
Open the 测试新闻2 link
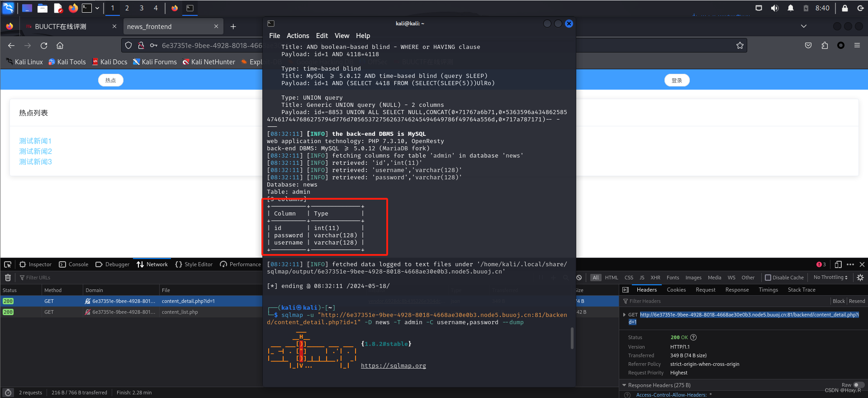pos(35,151)
